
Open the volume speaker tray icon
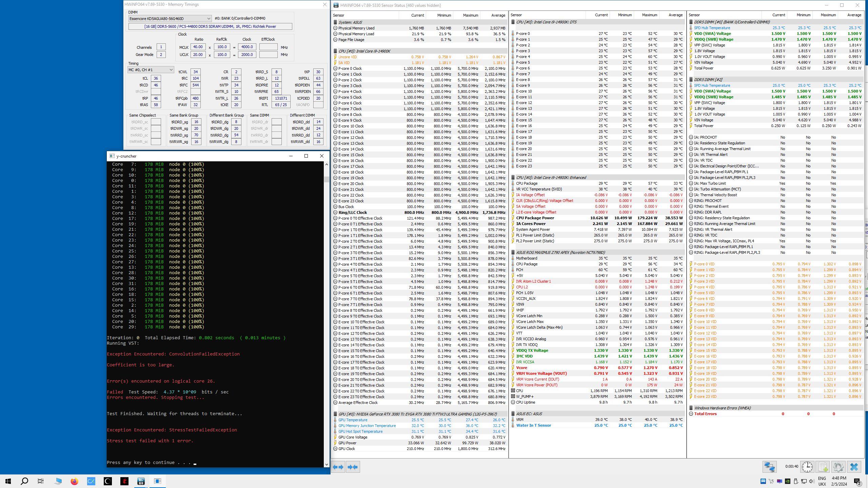coord(812,481)
